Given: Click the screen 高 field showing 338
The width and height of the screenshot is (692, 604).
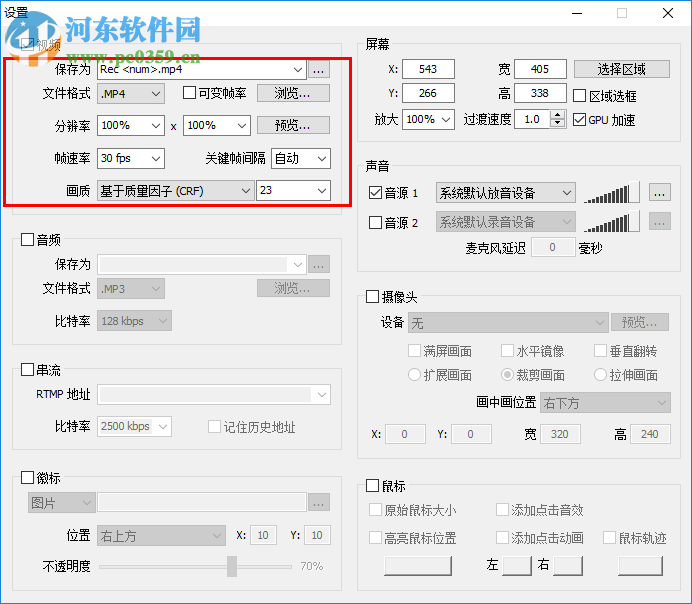Looking at the screenshot, I should [x=540, y=93].
